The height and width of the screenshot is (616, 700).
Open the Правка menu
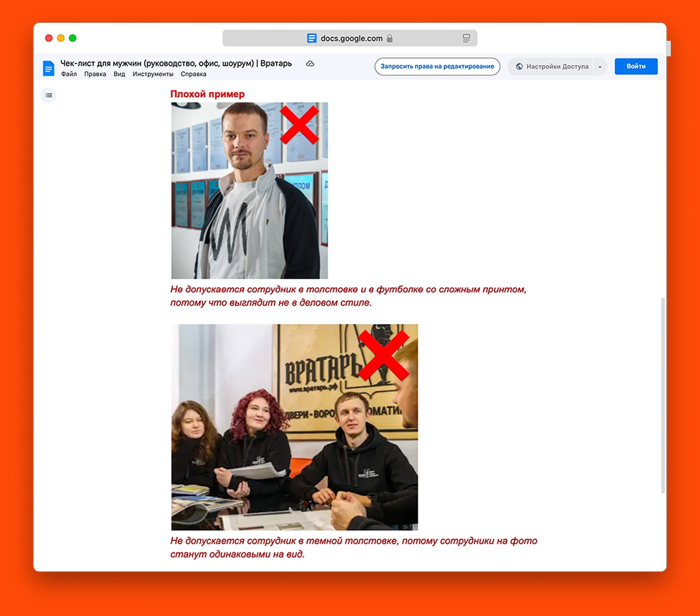pyautogui.click(x=95, y=74)
